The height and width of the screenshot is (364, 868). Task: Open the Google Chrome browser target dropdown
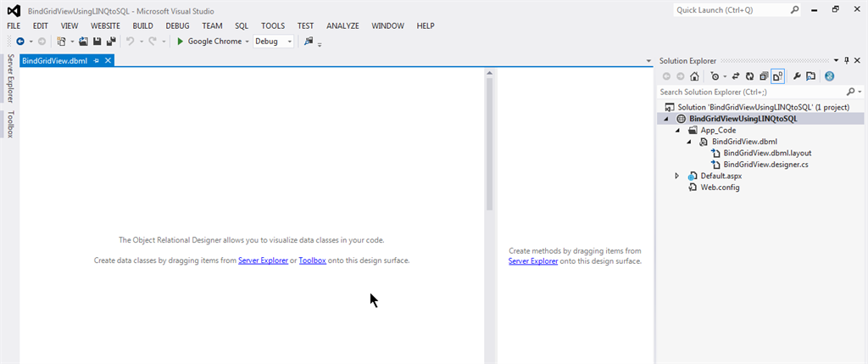pos(247,42)
